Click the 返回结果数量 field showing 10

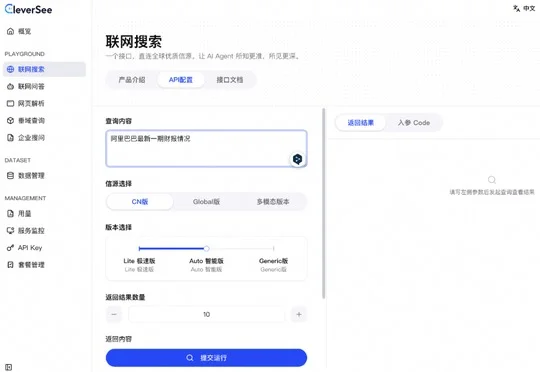206,314
